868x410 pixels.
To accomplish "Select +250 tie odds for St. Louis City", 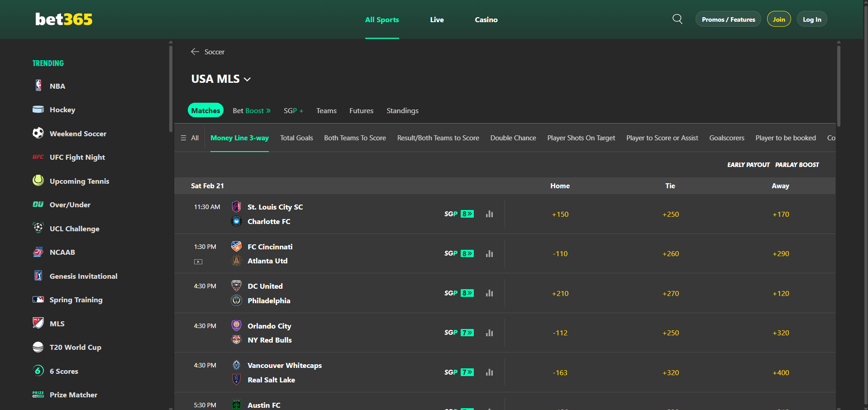I will (x=670, y=214).
